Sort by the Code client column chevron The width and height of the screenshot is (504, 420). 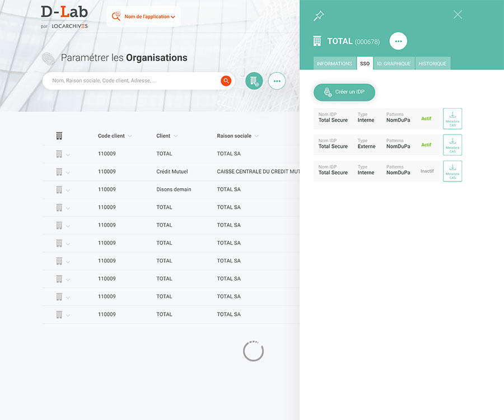coord(130,136)
